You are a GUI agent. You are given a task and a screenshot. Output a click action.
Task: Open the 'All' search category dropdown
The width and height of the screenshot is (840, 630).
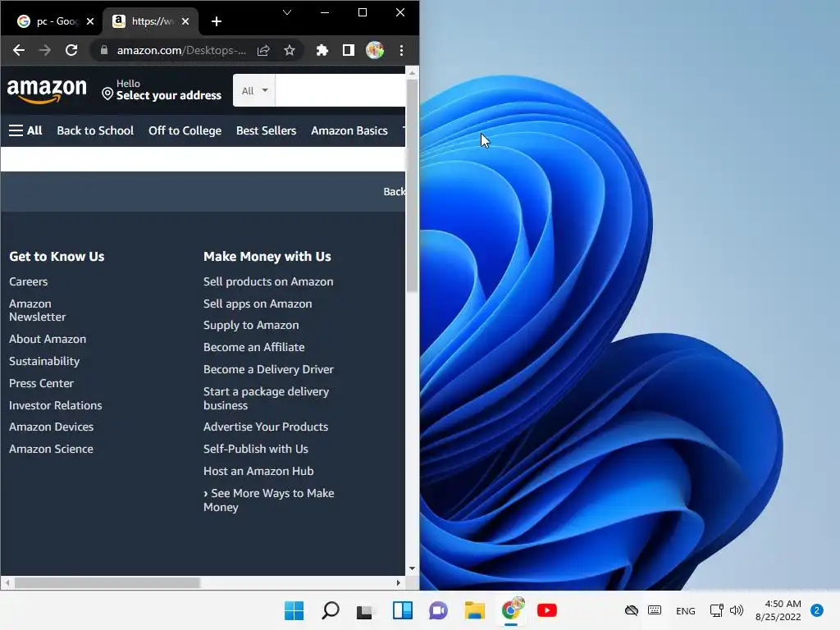click(x=254, y=90)
